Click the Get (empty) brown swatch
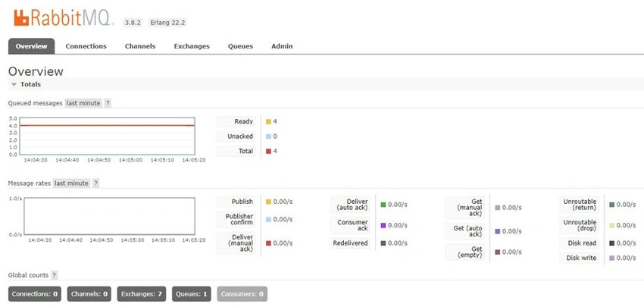Viewport: 644px width, 307px height. click(497, 252)
